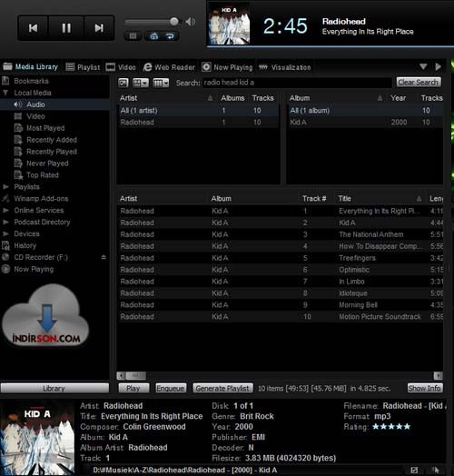
Task: Open the Most Played view
Action: click(x=45, y=128)
